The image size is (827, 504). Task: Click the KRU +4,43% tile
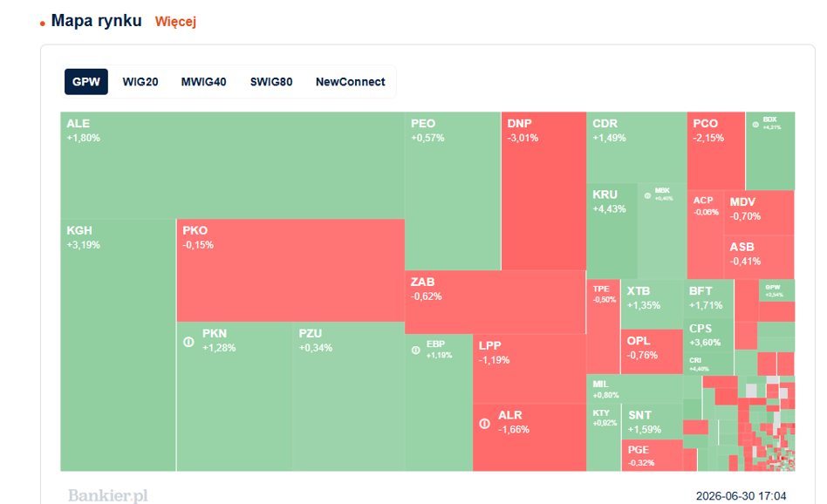pos(612,231)
